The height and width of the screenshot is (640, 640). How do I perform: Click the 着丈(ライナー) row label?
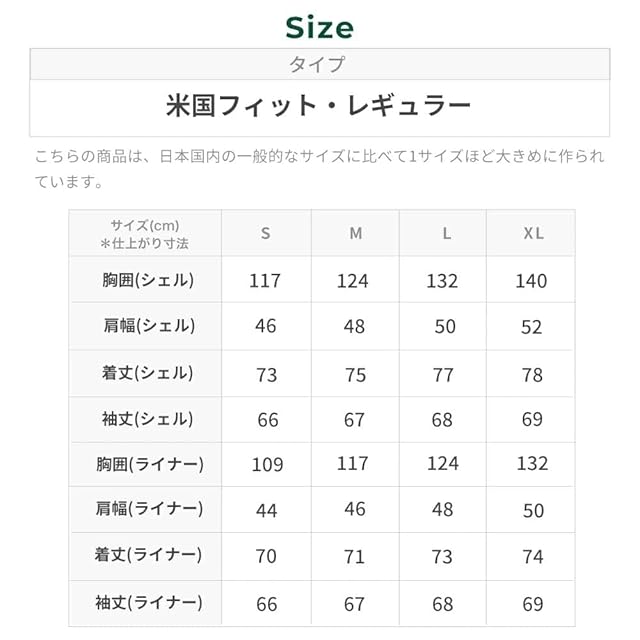click(x=145, y=555)
